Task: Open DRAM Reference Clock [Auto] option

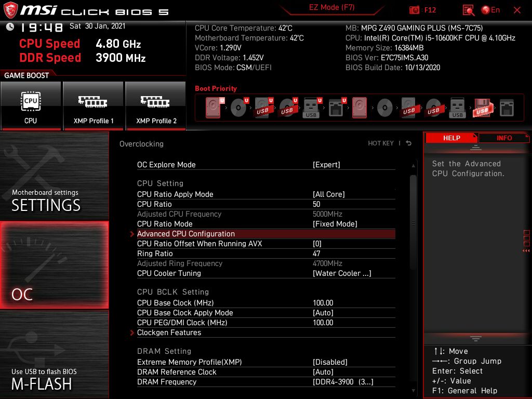Action: (x=266, y=372)
